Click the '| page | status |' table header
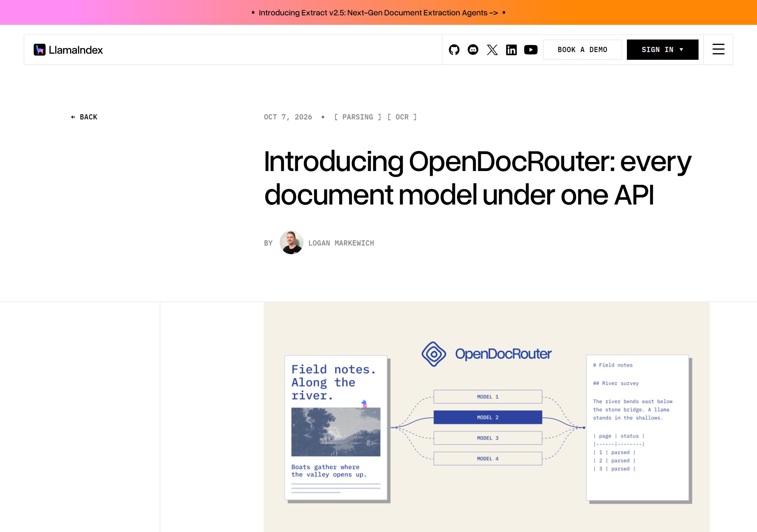Image resolution: width=757 pixels, height=532 pixels. pyautogui.click(x=619, y=436)
